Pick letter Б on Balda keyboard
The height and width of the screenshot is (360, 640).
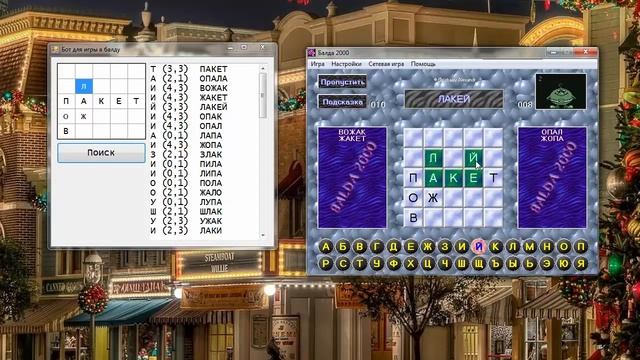point(343,247)
